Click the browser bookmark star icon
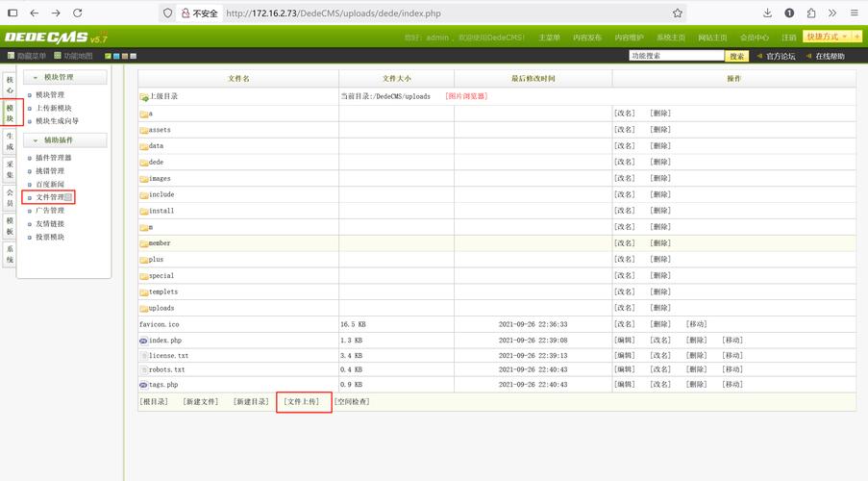 click(x=678, y=13)
